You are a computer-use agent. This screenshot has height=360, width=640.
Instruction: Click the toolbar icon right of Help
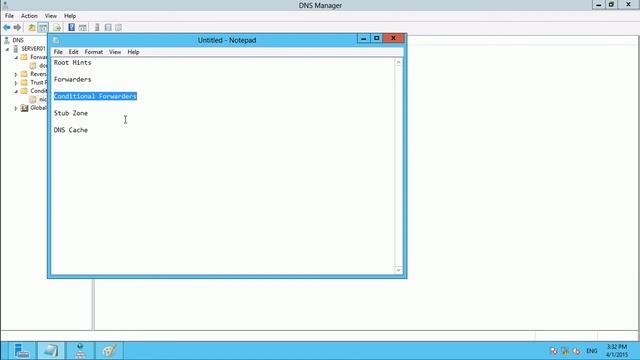point(82,27)
